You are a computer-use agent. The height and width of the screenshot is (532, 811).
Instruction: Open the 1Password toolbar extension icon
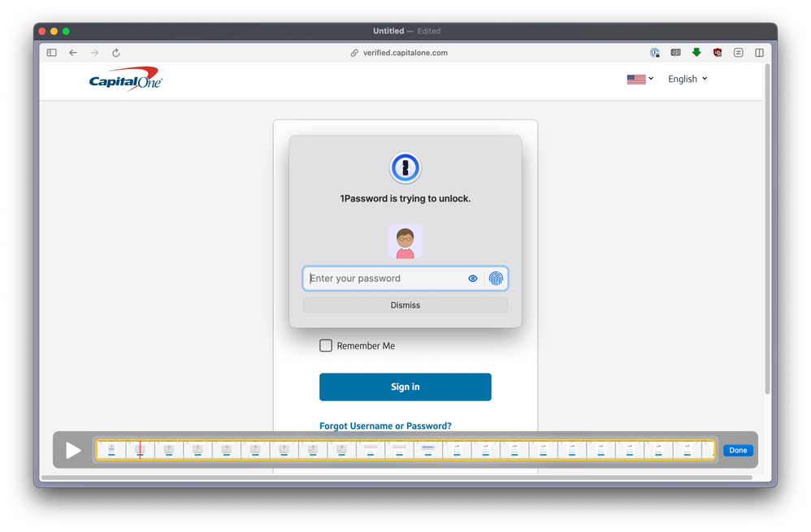[655, 53]
